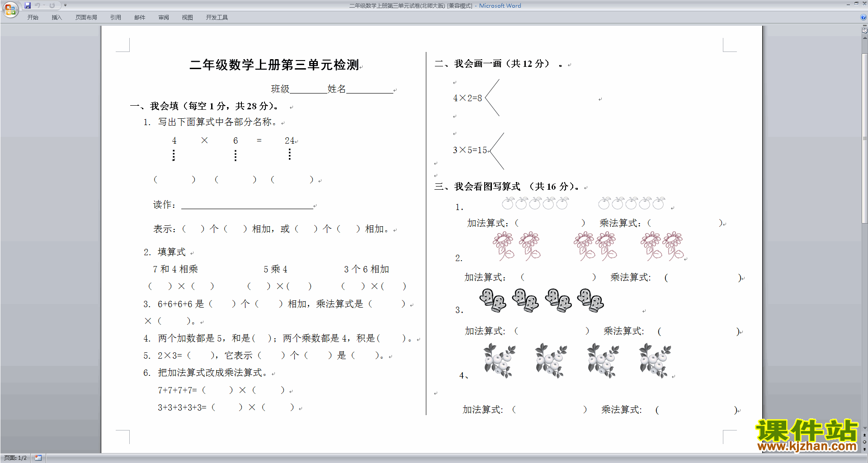The height and width of the screenshot is (463, 868).
Task: Click text 3 个 6 相加
Action: [366, 269]
